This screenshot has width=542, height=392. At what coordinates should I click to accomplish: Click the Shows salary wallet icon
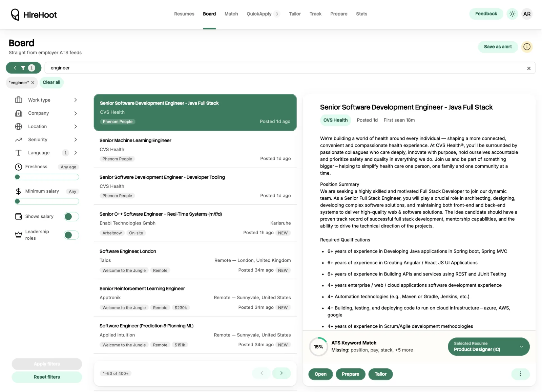(19, 216)
